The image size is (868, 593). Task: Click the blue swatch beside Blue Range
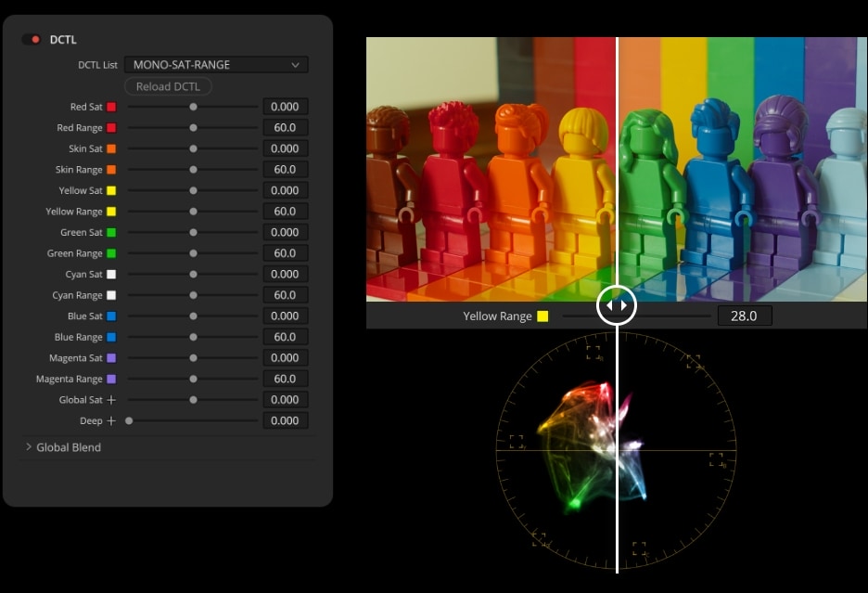click(111, 337)
